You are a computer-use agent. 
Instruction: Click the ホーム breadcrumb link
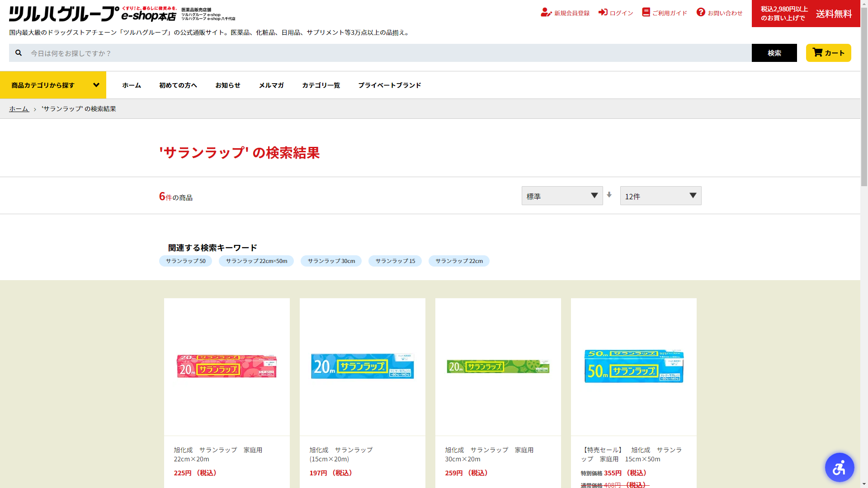pyautogui.click(x=19, y=109)
